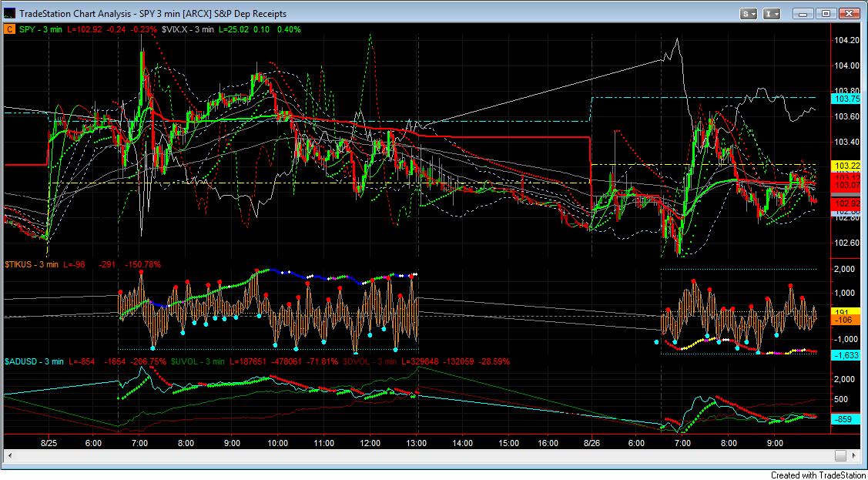Click the yellow 103.22 price marker

(846, 165)
